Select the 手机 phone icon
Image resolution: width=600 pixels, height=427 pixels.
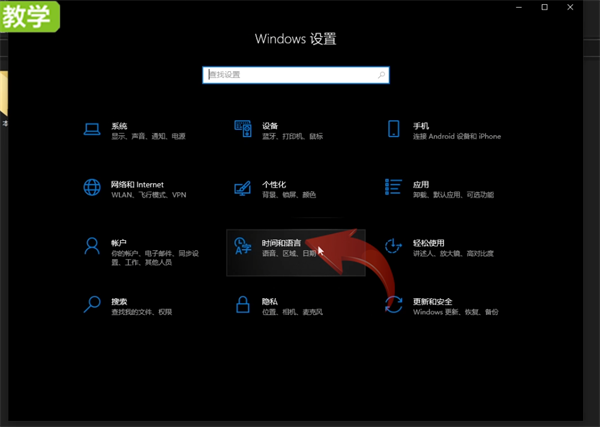(x=393, y=129)
